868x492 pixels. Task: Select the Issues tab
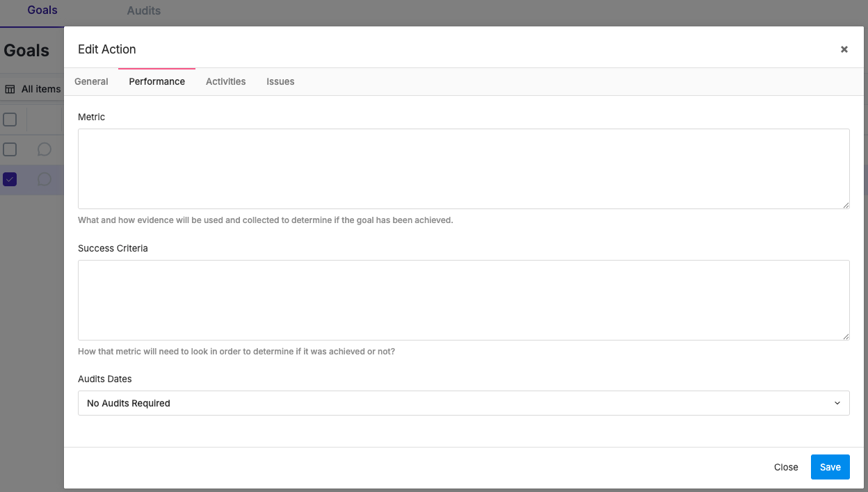click(280, 81)
